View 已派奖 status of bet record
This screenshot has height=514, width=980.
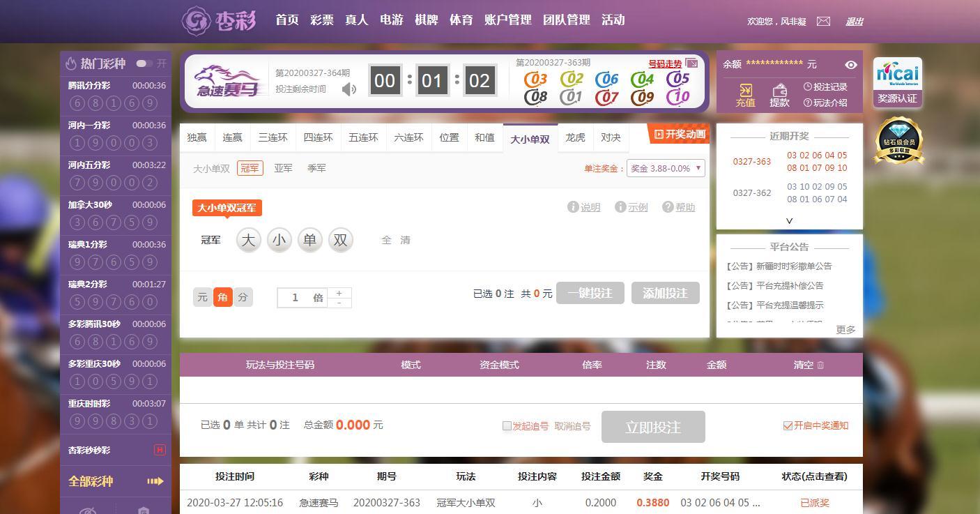[814, 503]
